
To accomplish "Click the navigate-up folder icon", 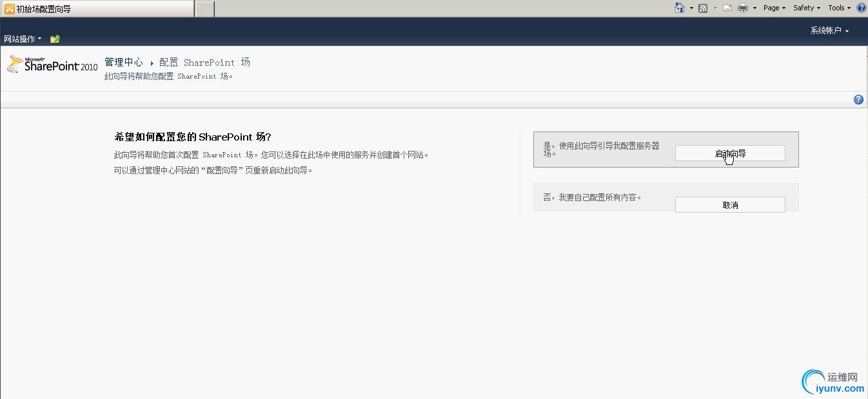I will point(55,39).
